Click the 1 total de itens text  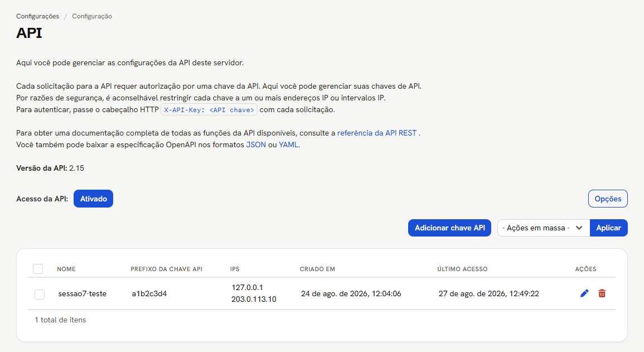[x=60, y=320]
